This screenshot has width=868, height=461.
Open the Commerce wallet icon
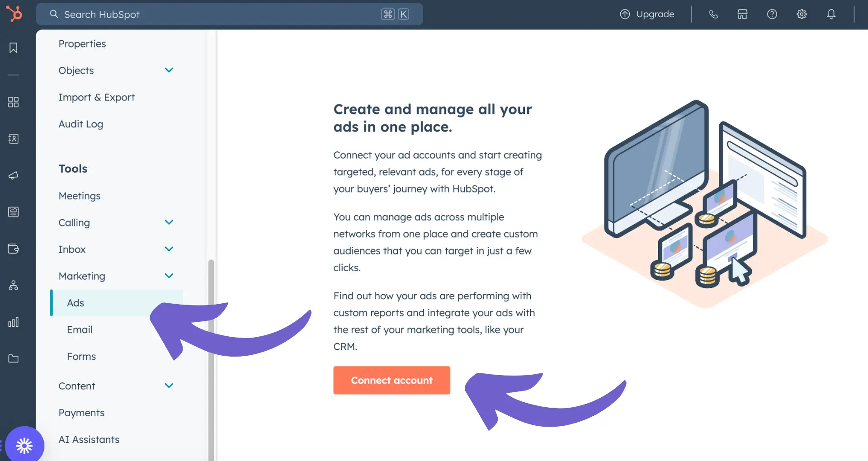pyautogui.click(x=14, y=249)
